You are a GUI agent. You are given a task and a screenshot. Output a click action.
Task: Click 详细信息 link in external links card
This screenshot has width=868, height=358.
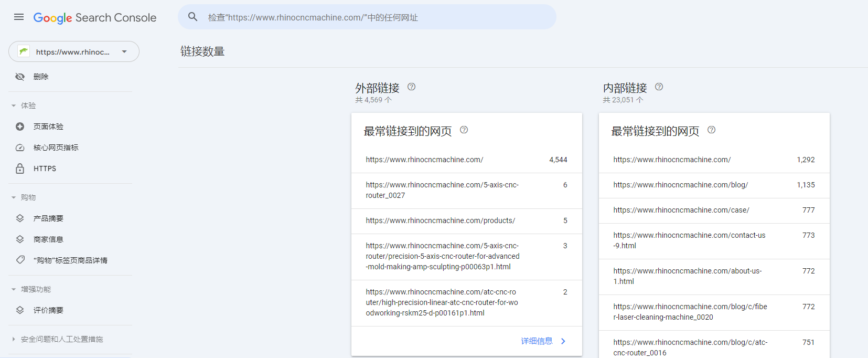point(537,341)
